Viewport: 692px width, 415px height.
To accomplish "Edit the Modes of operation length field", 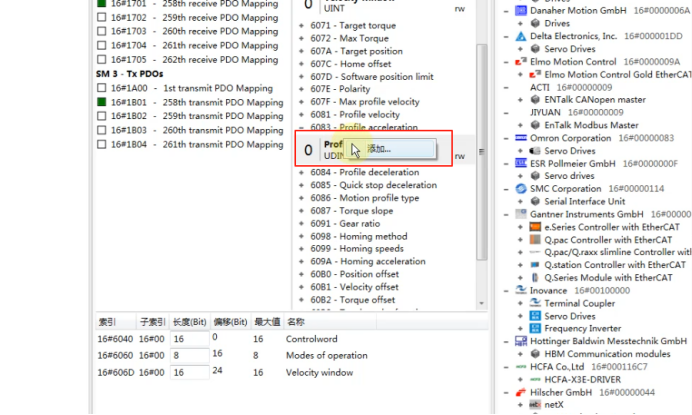I will [190, 356].
